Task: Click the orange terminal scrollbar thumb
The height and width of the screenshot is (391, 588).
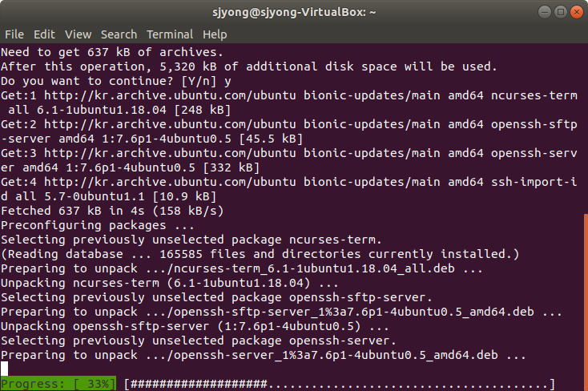Action: pos(586,302)
